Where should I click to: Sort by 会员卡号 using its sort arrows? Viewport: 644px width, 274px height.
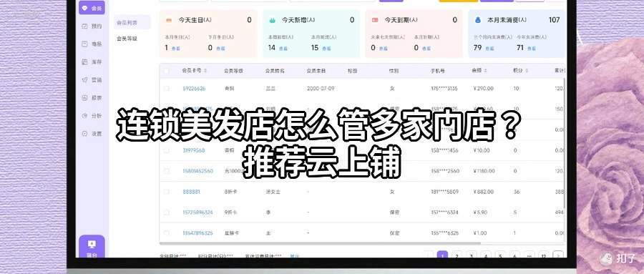click(x=205, y=71)
